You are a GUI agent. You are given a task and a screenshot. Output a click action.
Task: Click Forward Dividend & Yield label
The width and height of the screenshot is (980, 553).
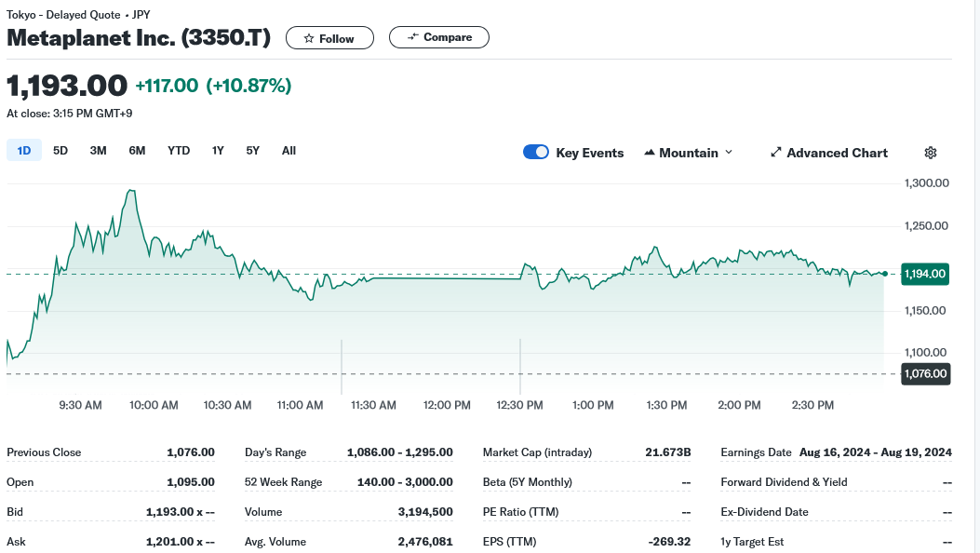click(x=784, y=482)
